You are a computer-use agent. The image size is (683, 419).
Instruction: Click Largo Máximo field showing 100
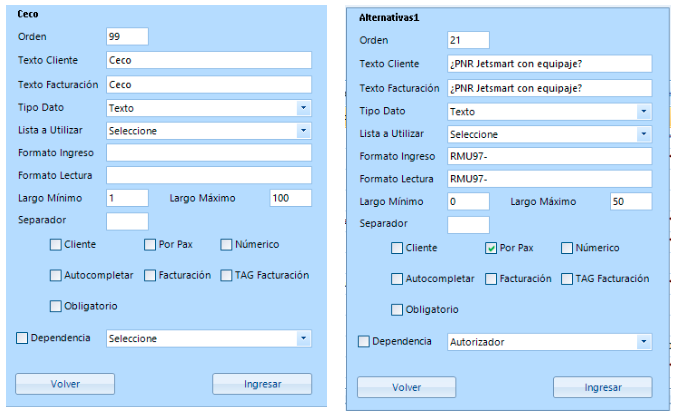tap(291, 198)
